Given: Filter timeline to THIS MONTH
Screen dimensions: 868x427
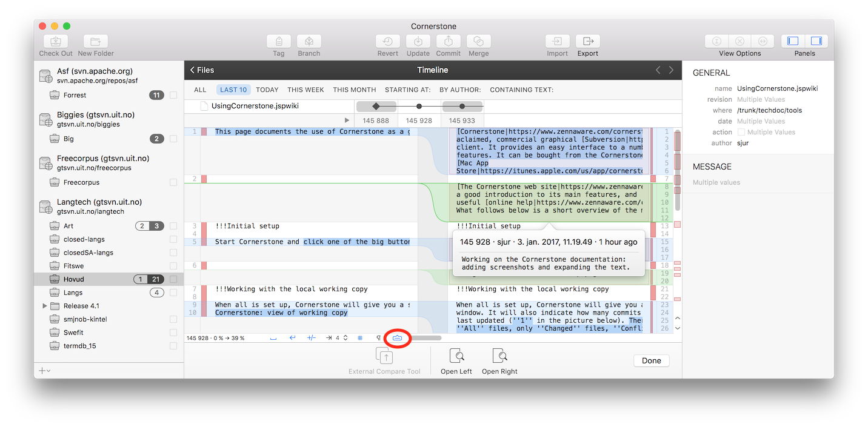Looking at the screenshot, I should tap(355, 90).
